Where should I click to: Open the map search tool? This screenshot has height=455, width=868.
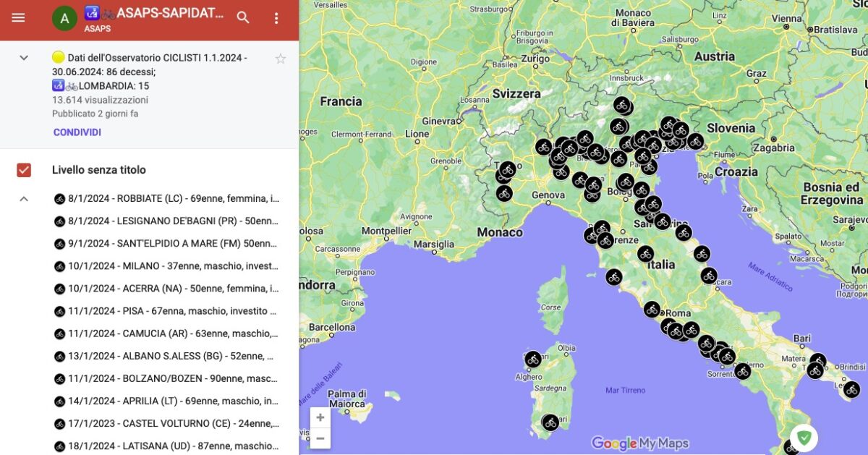243,17
